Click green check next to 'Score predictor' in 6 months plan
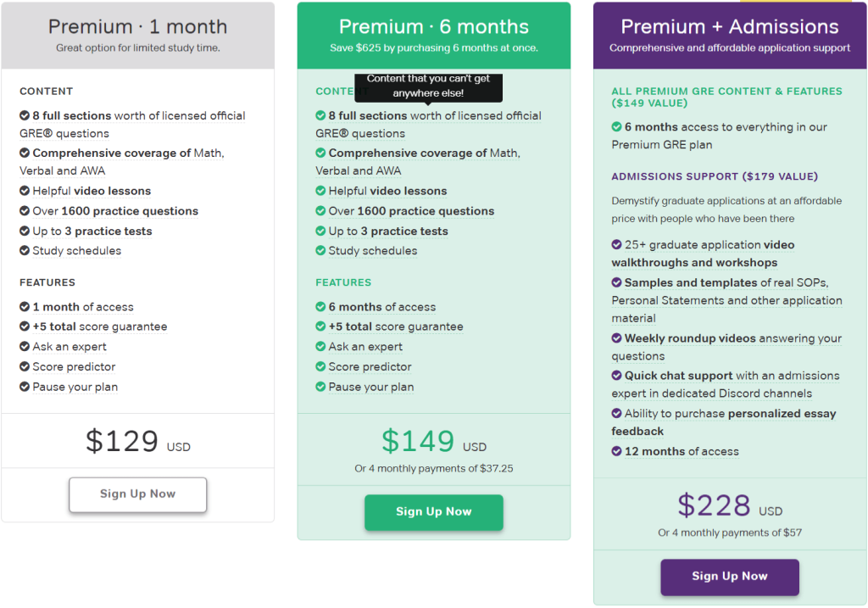The image size is (868, 608). [320, 366]
